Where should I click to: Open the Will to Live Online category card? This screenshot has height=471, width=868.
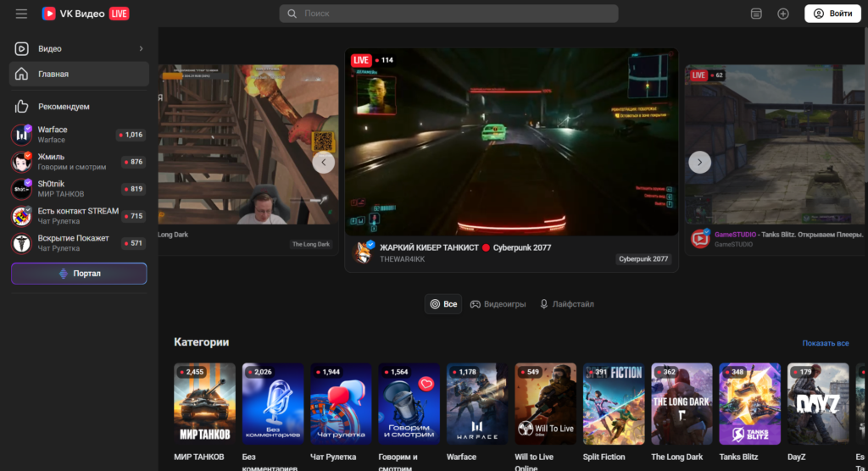545,404
